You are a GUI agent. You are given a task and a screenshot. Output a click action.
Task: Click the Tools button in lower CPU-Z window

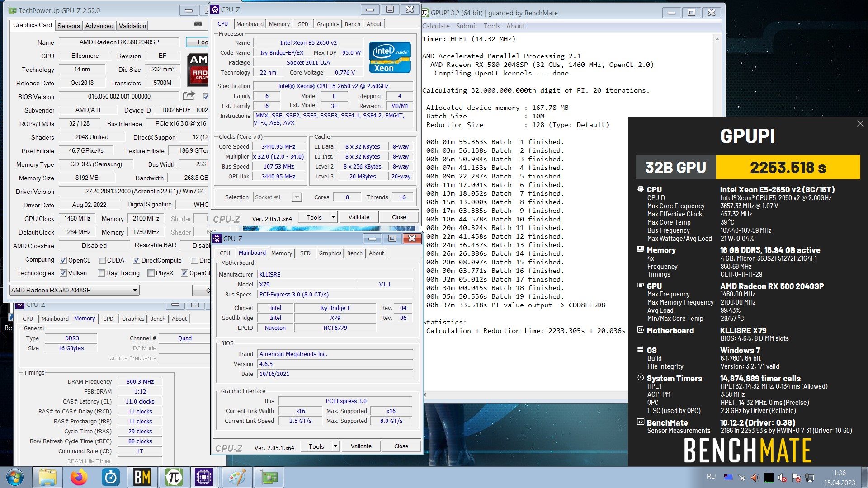click(316, 446)
